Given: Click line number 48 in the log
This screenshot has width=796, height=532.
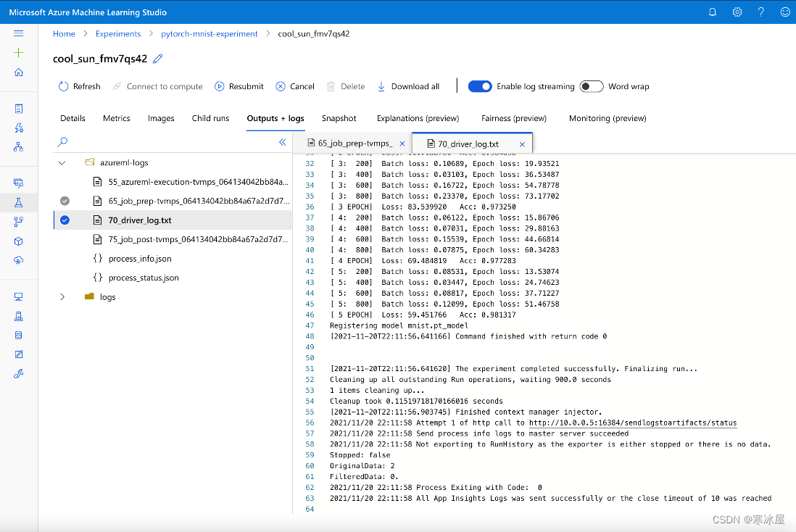Looking at the screenshot, I should pos(310,336).
